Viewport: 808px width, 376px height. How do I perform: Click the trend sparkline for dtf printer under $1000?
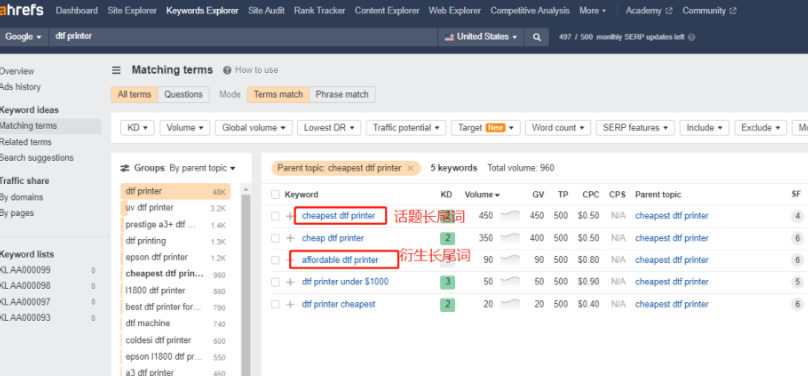[510, 281]
